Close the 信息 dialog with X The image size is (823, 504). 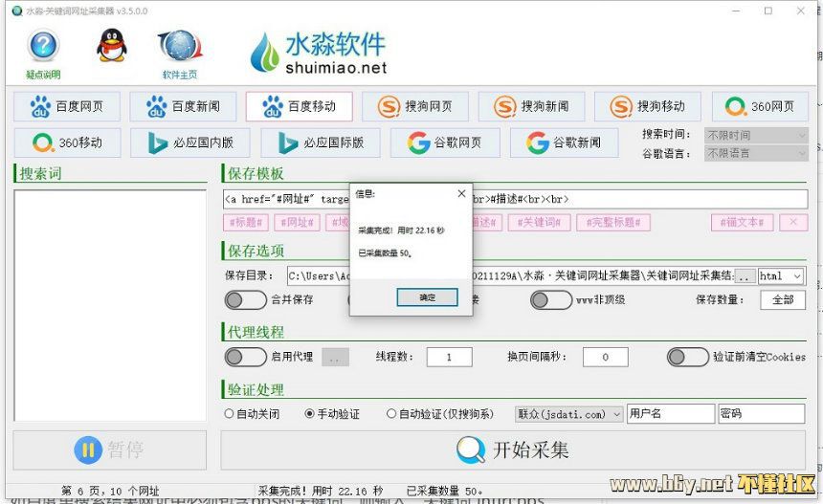click(x=461, y=193)
